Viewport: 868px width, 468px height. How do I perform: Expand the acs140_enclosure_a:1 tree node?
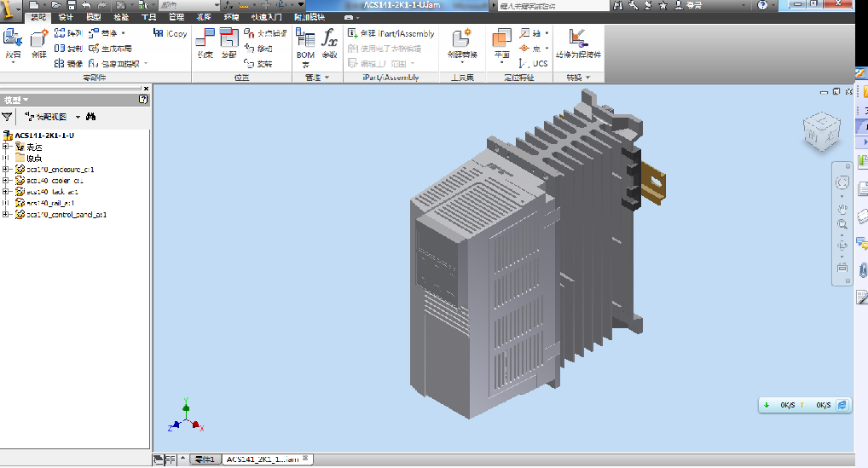(x=5, y=170)
